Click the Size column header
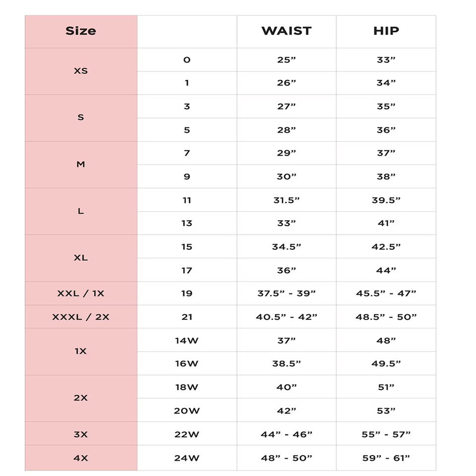This screenshot has width=476, height=476. coord(81,32)
